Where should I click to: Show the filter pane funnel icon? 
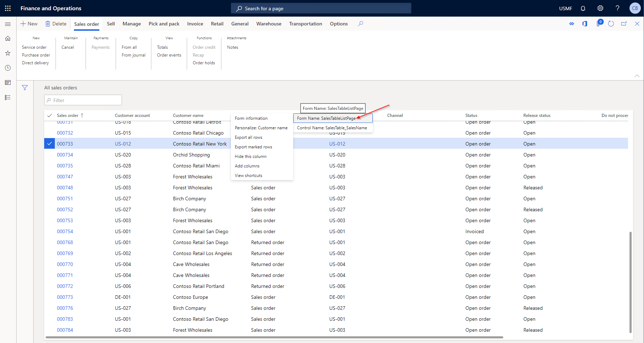25,88
